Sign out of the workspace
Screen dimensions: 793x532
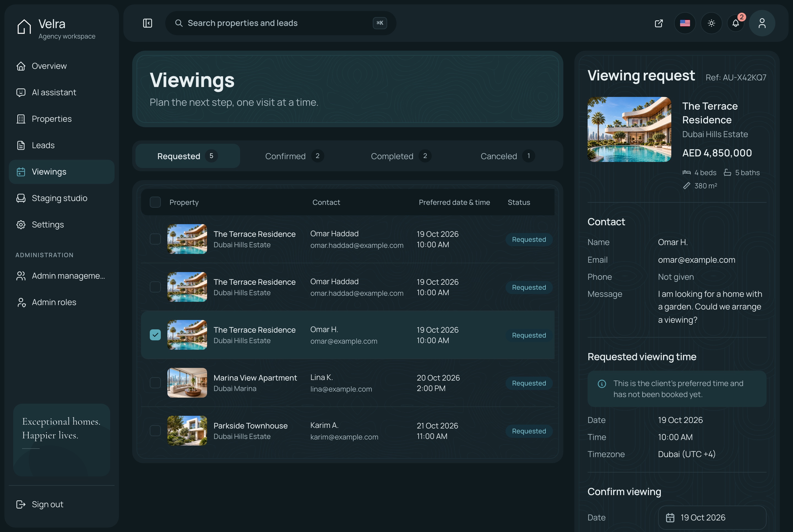[61, 504]
